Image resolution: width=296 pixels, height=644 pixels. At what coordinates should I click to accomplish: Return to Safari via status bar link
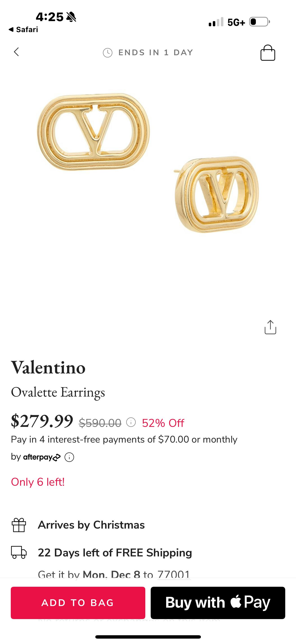(x=23, y=29)
